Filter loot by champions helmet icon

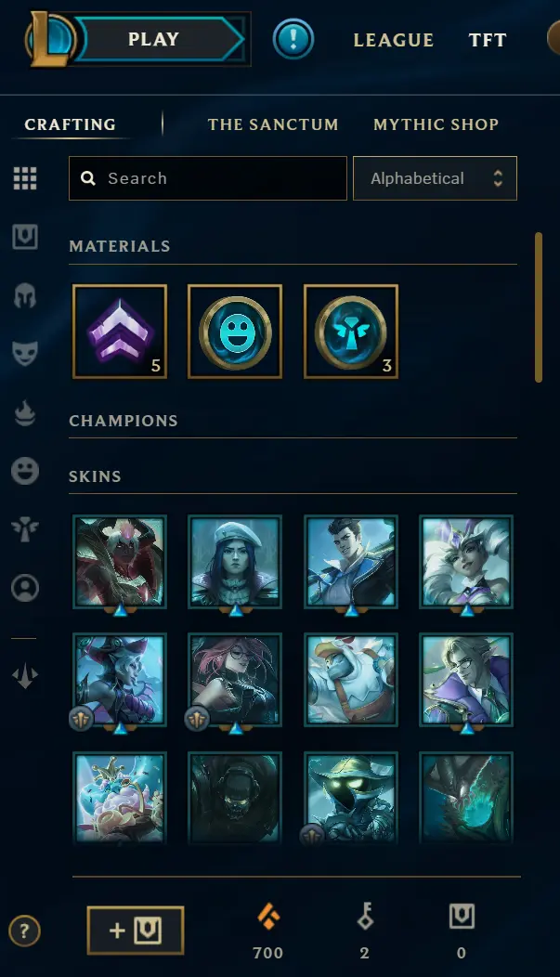pos(25,295)
